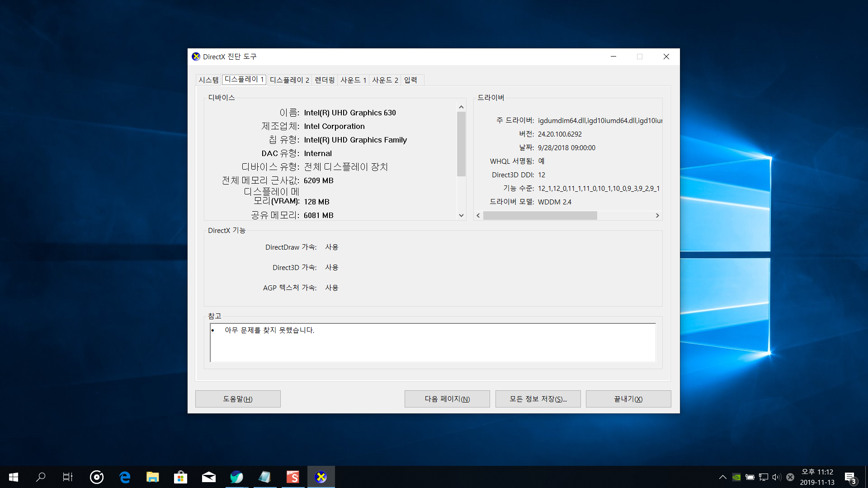Minimize the DirectX diagnostic window
Screen dimensions: 868x488
(x=613, y=57)
